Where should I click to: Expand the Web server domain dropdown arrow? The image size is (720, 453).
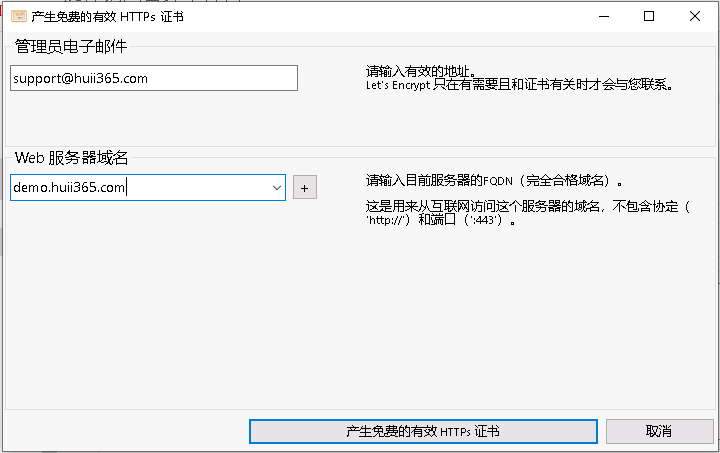276,187
